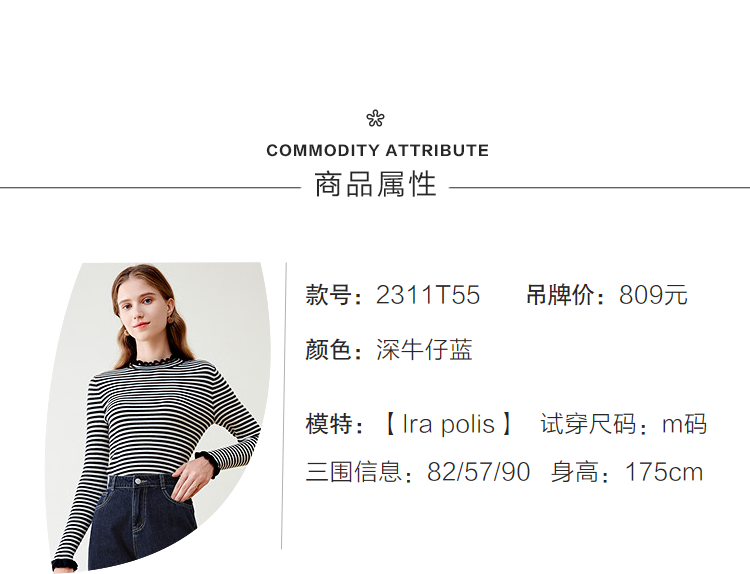Click the flower icon above the heading
Viewport: 750px width, 574px height.
(375, 119)
